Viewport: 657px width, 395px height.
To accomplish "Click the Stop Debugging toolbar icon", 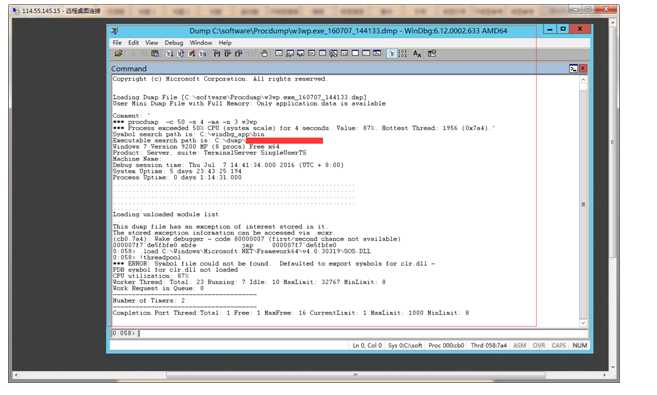I will click(x=191, y=53).
